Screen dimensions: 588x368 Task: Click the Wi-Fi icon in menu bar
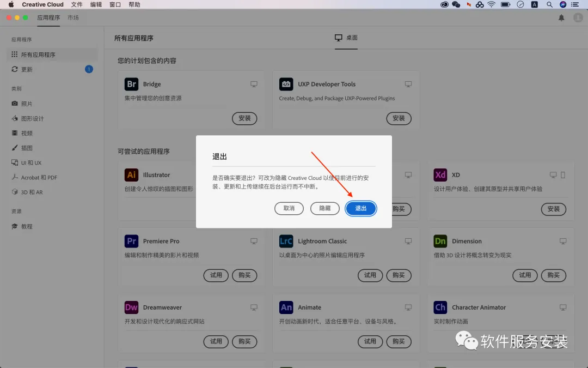492,4
